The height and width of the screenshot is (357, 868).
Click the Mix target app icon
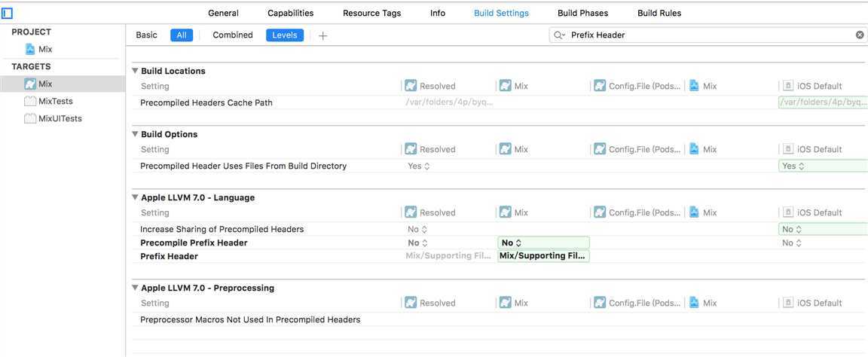tap(30, 84)
